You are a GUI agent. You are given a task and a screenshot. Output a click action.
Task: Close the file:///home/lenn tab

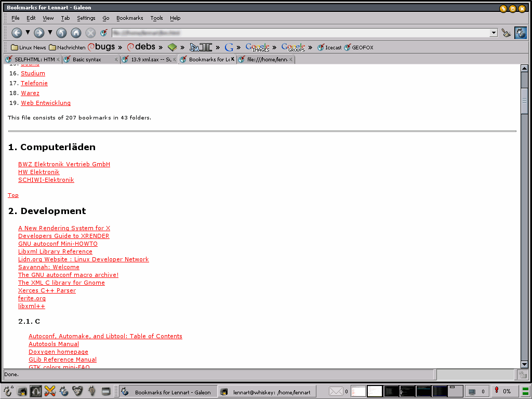pos(291,59)
